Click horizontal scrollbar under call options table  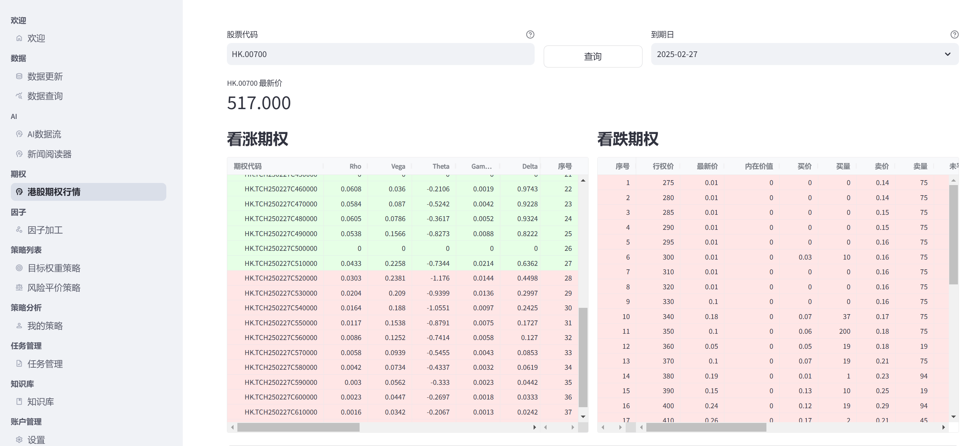[x=298, y=427]
